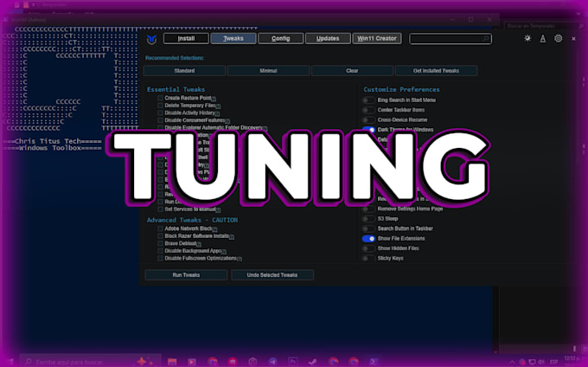Disable Show File Extensions toggle
This screenshot has width=588, height=367.
coord(368,239)
